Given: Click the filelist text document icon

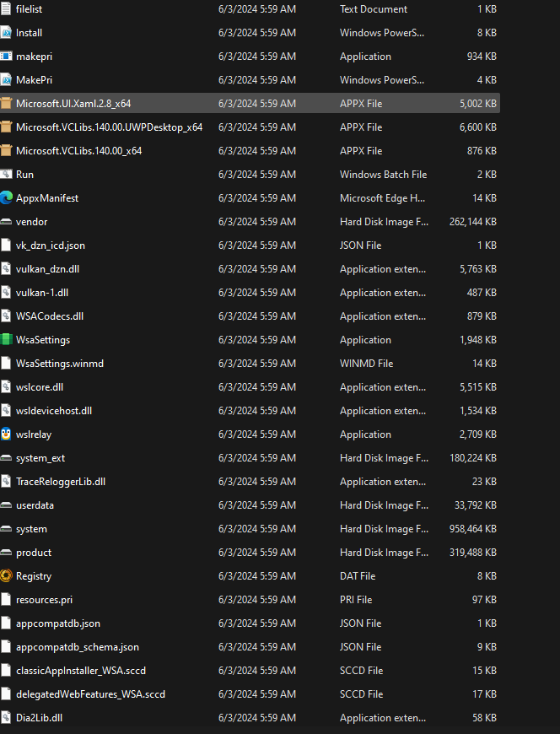Looking at the screenshot, I should (6, 9).
